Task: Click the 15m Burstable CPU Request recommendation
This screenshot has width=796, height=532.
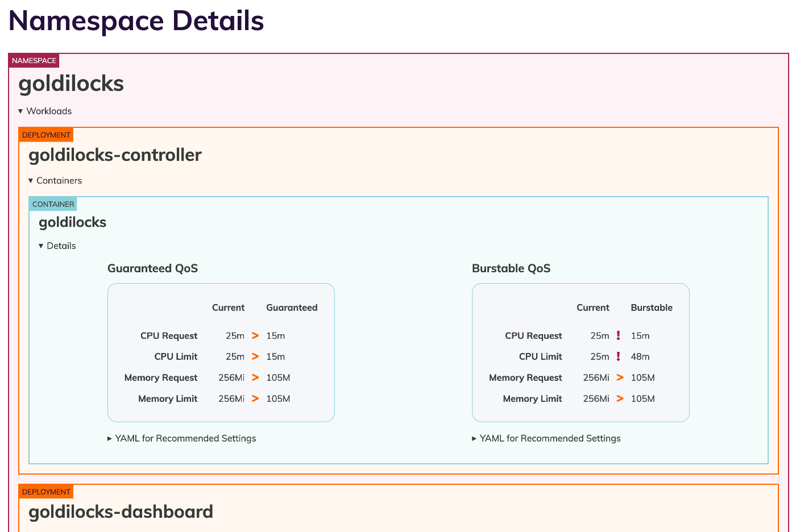Action: [x=640, y=335]
